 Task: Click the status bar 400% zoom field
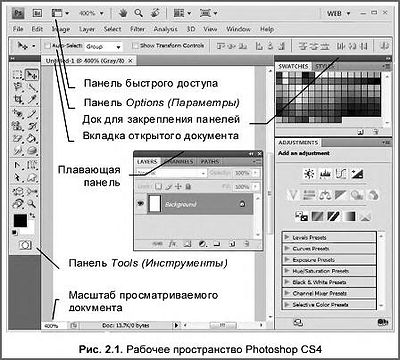coord(51,326)
